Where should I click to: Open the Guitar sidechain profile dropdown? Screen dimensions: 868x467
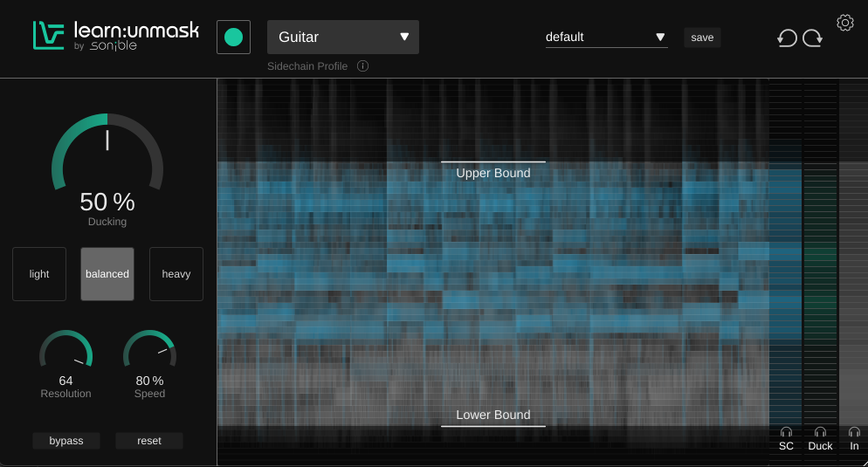point(343,38)
